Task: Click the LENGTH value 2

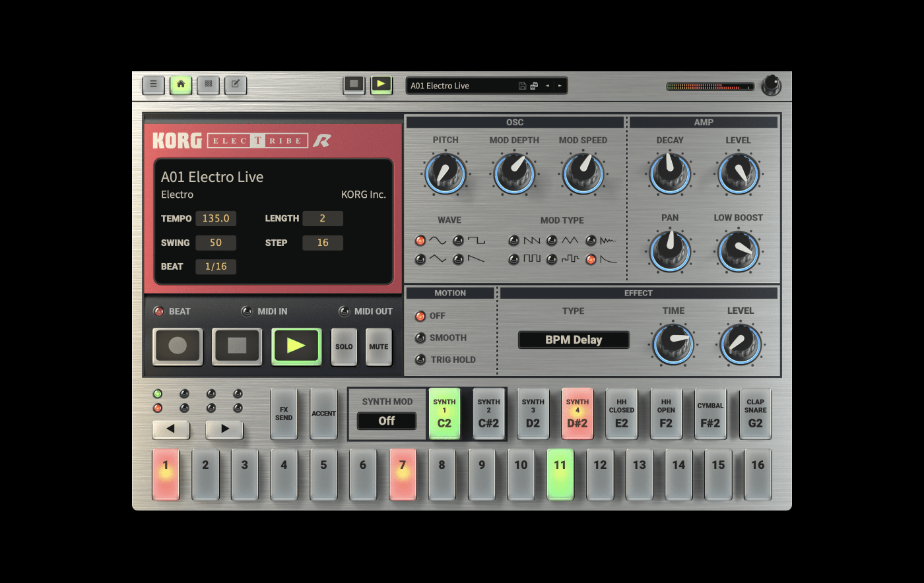Action: 323,218
